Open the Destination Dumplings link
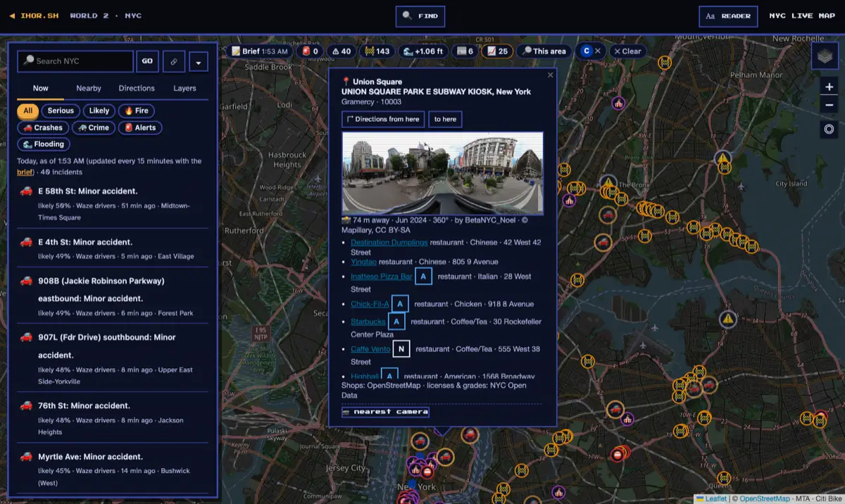Viewport: 845px width, 504px height. click(389, 243)
